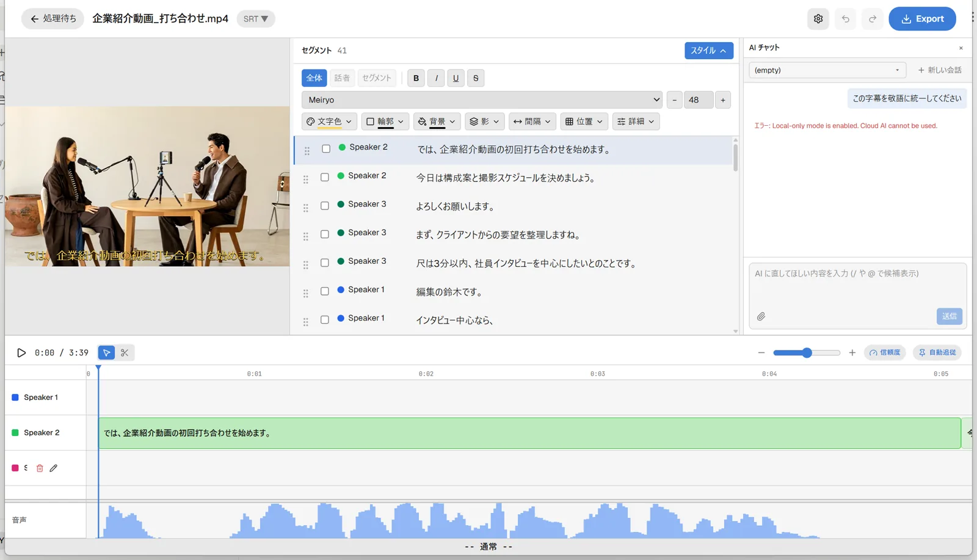
Task: Switch to the 話者 style tab
Action: pos(342,78)
